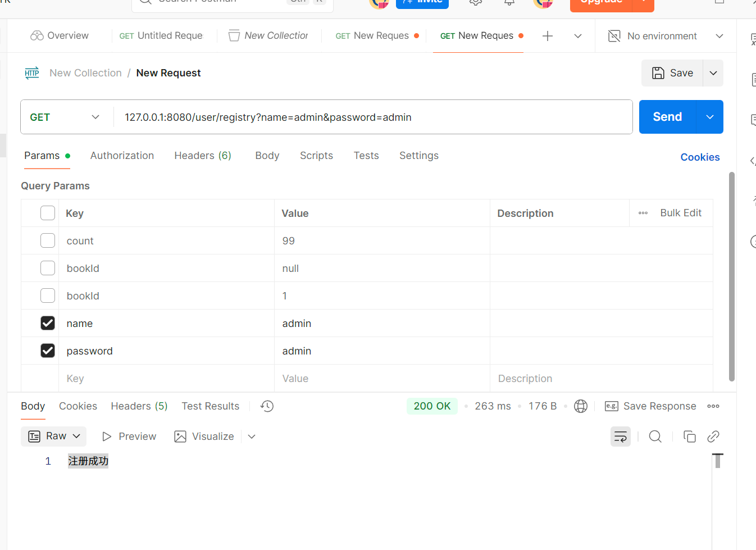Open the Scripts tab
This screenshot has width=756, height=550.
click(316, 156)
